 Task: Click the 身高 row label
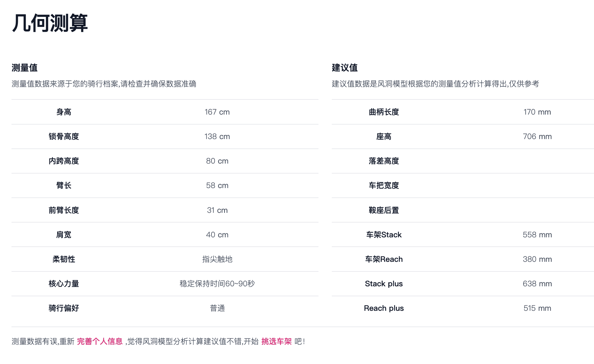64,112
